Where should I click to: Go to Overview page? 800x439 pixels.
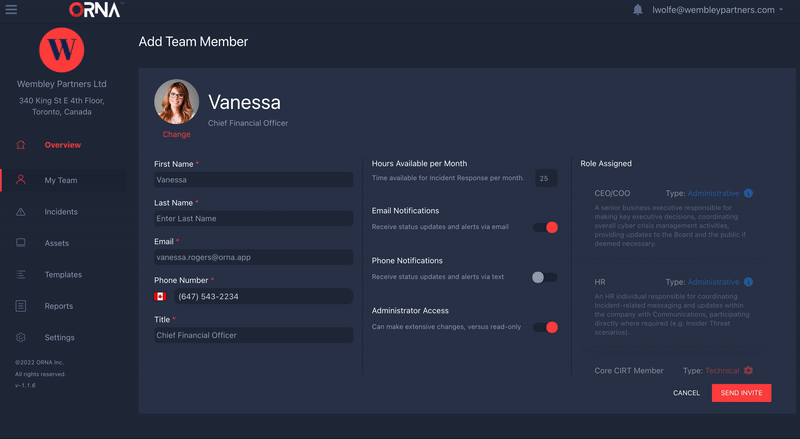tap(63, 145)
